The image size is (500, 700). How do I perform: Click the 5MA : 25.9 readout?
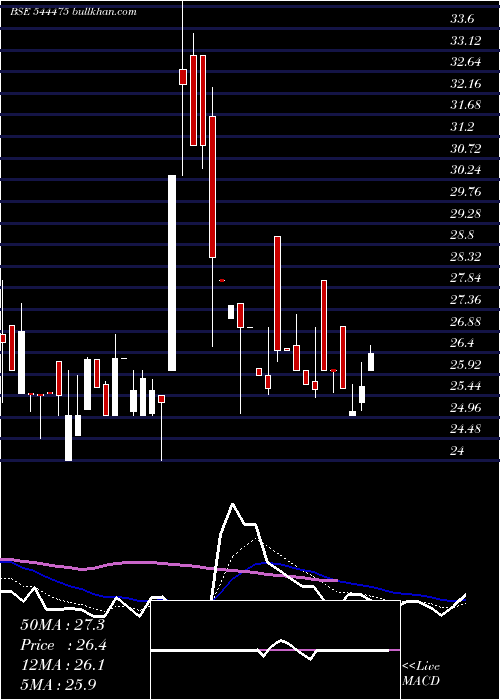pyautogui.click(x=58, y=684)
